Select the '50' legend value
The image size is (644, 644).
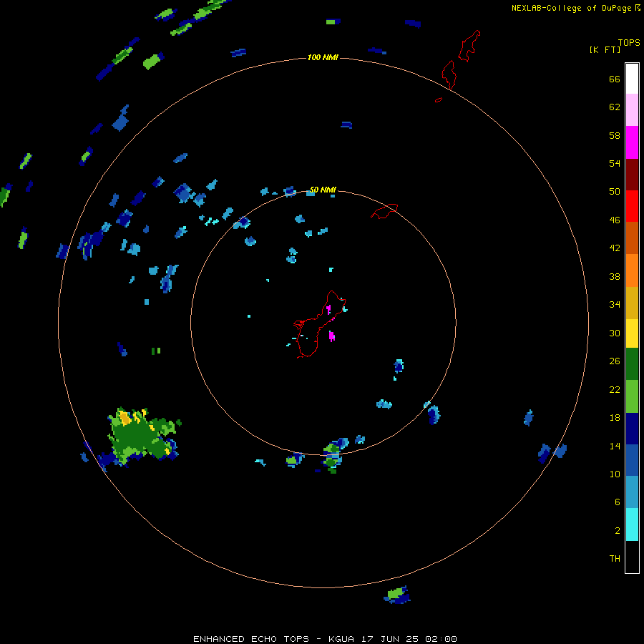[x=615, y=192]
